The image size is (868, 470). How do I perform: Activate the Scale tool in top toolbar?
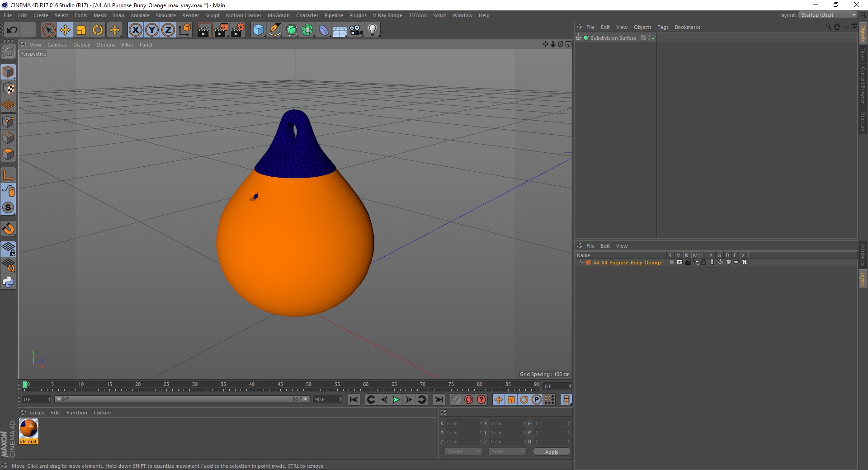[x=81, y=30]
